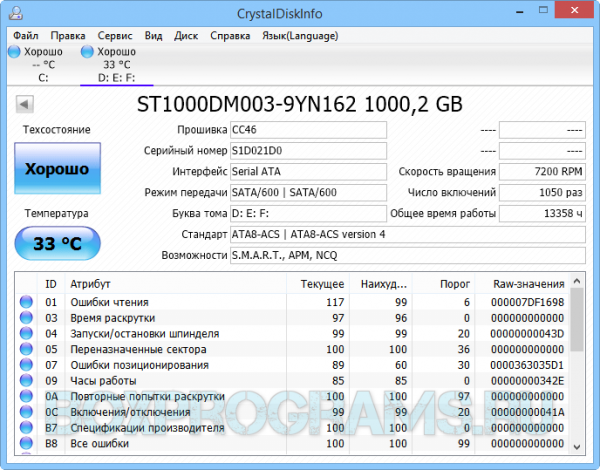Viewport: 600px width, 470px height.
Task: Click the Интерфейс field Serial ATA
Action: click(308, 171)
